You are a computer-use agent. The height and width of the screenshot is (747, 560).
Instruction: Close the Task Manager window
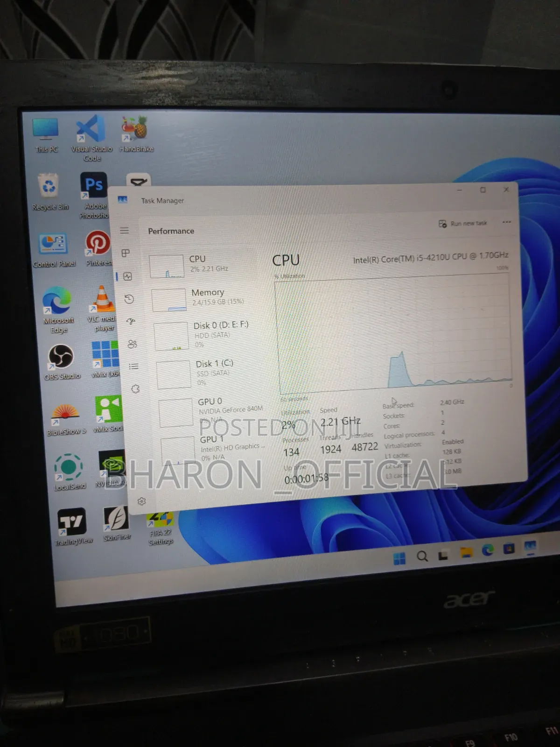tap(506, 190)
